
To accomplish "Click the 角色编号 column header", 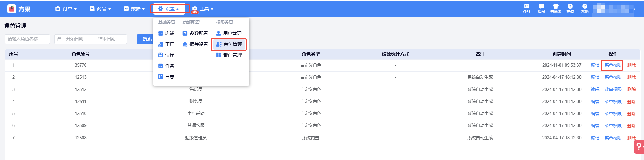I will pyautogui.click(x=81, y=54).
